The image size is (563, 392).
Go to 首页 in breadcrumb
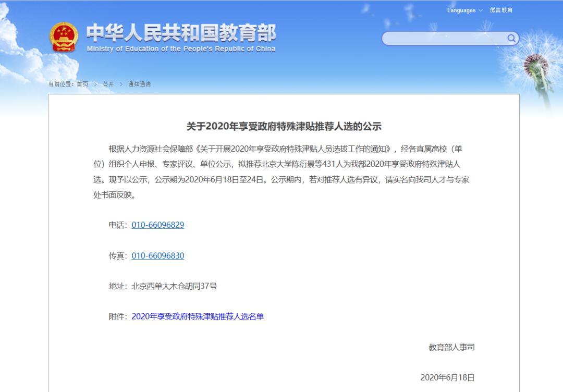pyautogui.click(x=82, y=84)
